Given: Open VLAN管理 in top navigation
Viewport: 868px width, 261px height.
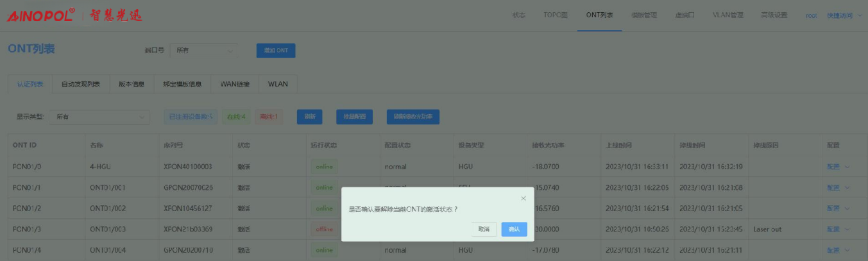Looking at the screenshot, I should coord(728,15).
